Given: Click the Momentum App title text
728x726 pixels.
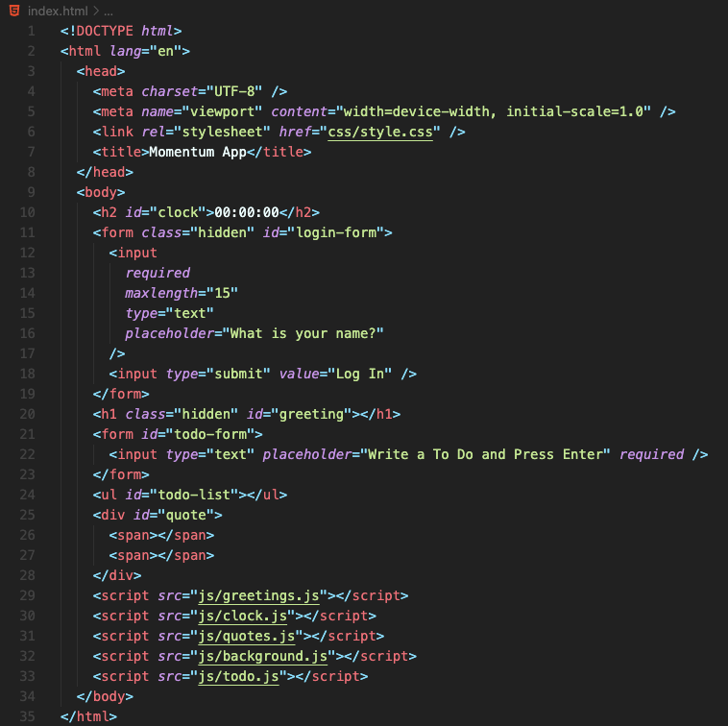Looking at the screenshot, I should (x=198, y=153).
